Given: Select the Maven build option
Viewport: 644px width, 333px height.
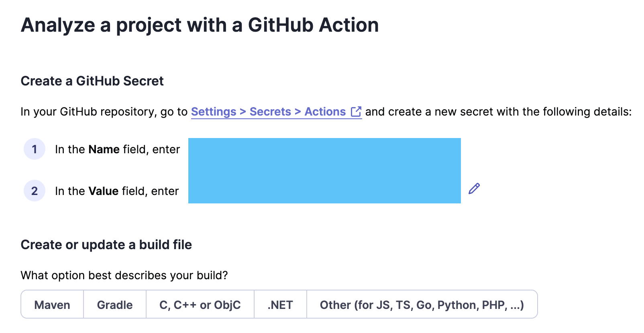Looking at the screenshot, I should [x=52, y=305].
